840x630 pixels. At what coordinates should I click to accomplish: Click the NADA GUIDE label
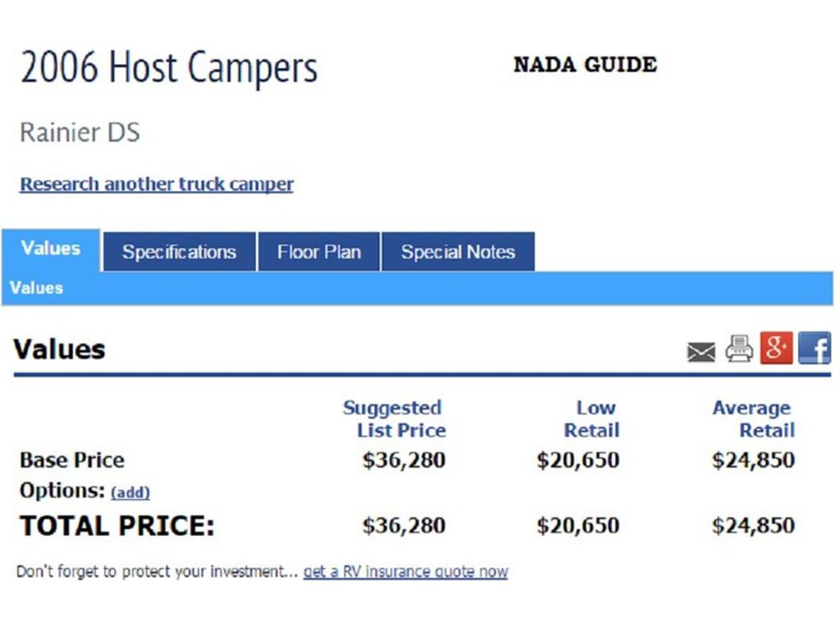click(585, 65)
